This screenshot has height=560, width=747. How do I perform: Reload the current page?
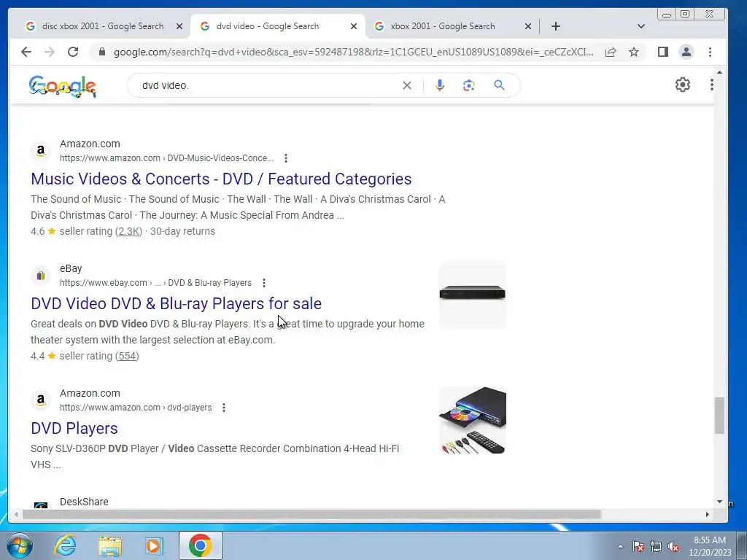click(x=73, y=52)
